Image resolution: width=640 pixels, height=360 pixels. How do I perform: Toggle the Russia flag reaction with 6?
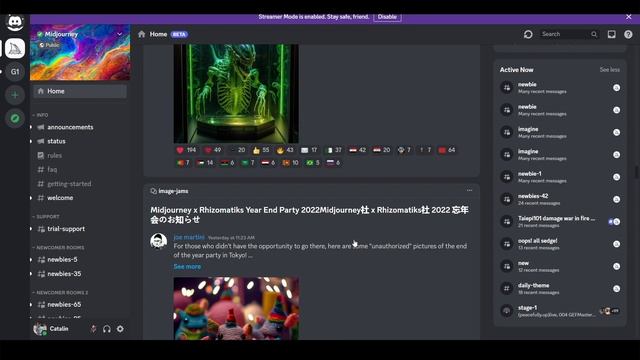pos(333,163)
